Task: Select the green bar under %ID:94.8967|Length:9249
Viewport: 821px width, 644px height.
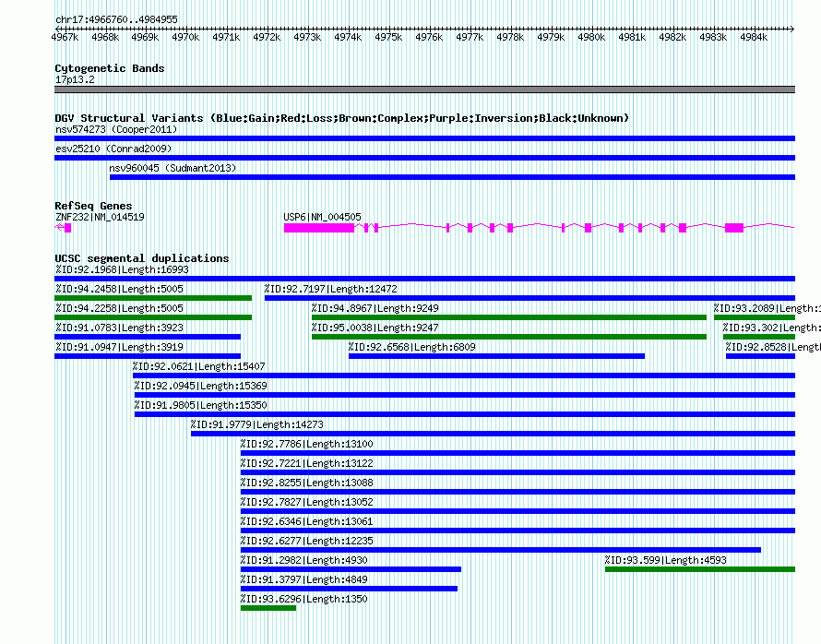Action: pyautogui.click(x=509, y=317)
